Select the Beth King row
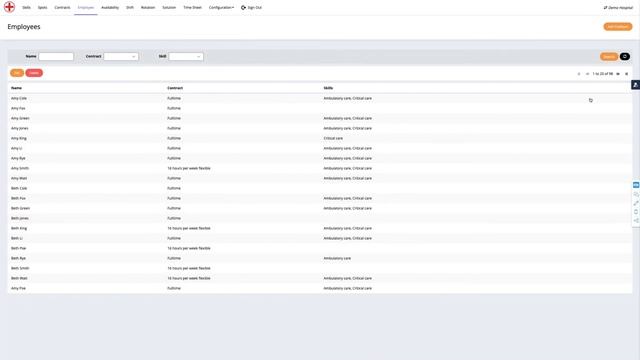Image resolution: width=640 pixels, height=360 pixels. point(320,228)
